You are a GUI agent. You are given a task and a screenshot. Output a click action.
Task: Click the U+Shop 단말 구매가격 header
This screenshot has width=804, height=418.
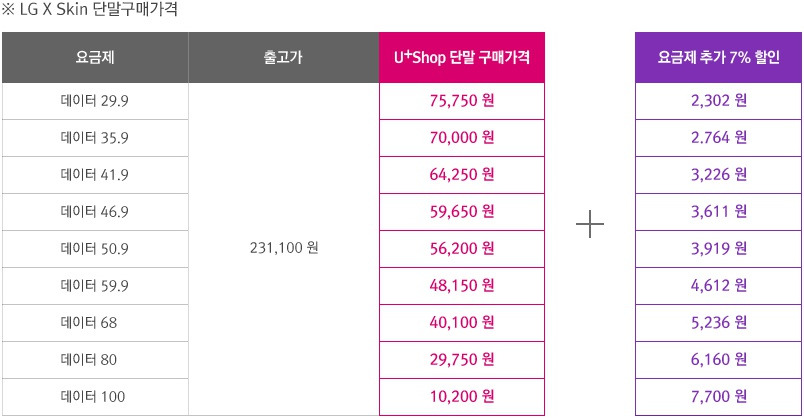461,57
